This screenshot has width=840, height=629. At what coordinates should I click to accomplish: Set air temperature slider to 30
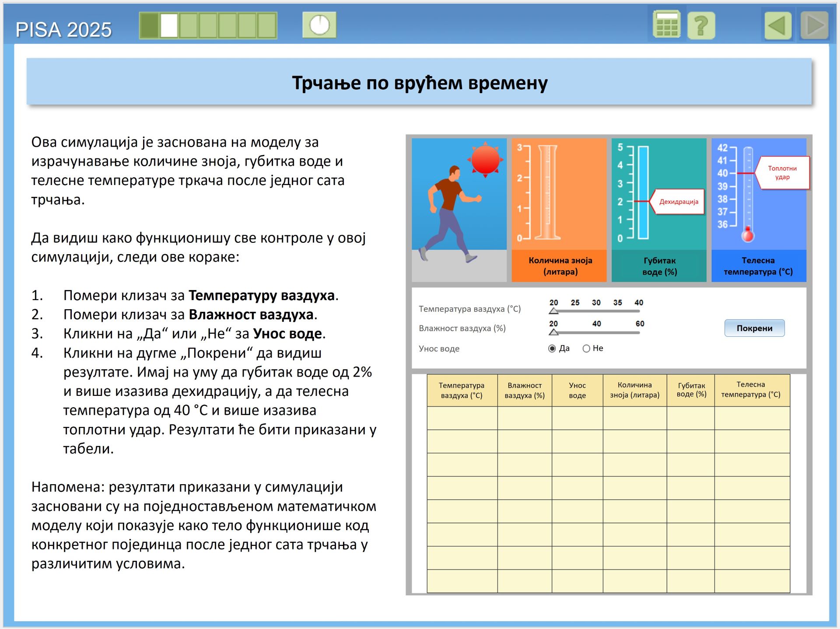coord(596,311)
